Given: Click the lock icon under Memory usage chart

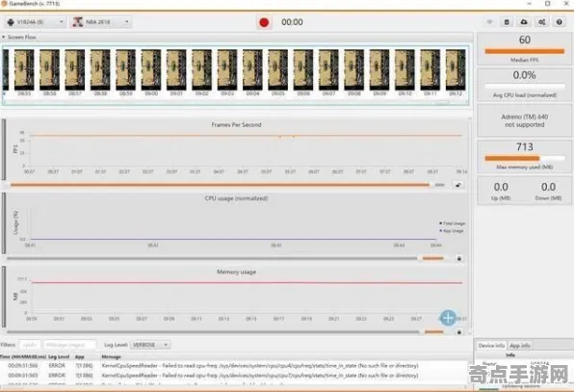Looking at the screenshot, I should click(x=459, y=332).
